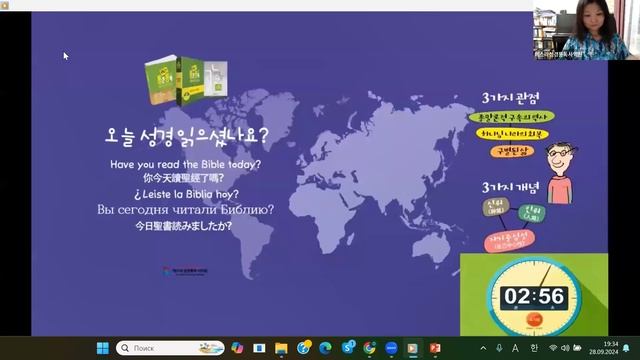Screen dimensions: 640x360
Task: Launch Microsoft Edge from the taskbar
Action: [325, 348]
